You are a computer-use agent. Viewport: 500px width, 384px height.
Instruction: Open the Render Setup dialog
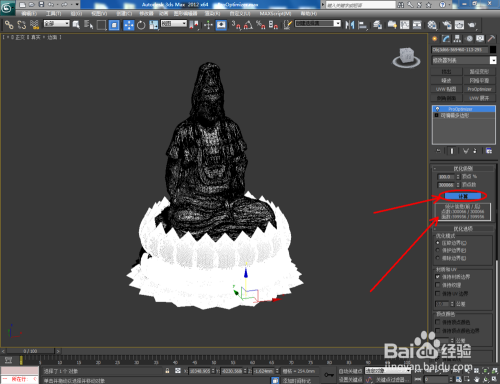coord(447,25)
